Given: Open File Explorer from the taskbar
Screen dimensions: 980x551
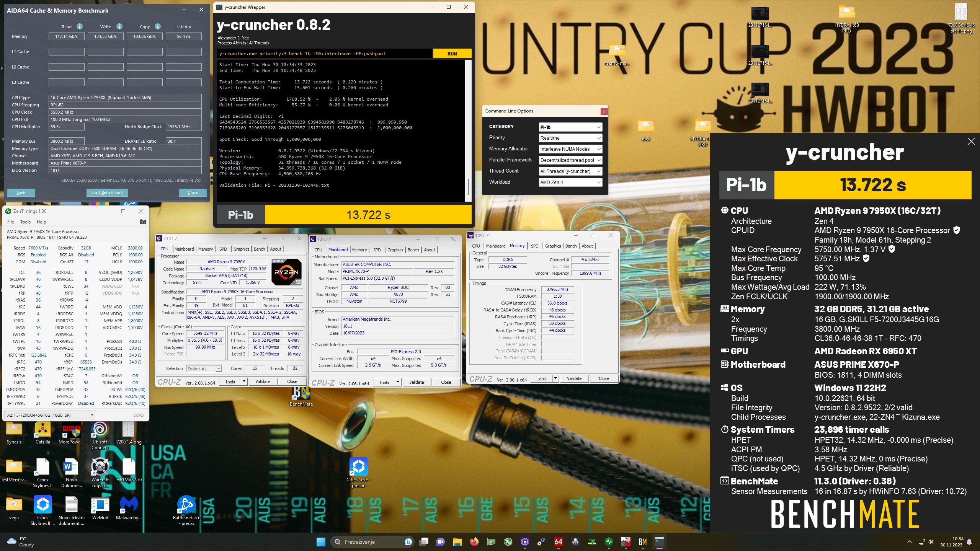Looking at the screenshot, I should click(457, 542).
